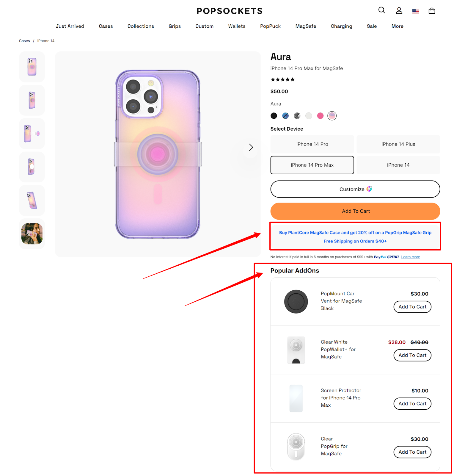
Task: Open the MagSafe navigation menu
Action: point(306,26)
